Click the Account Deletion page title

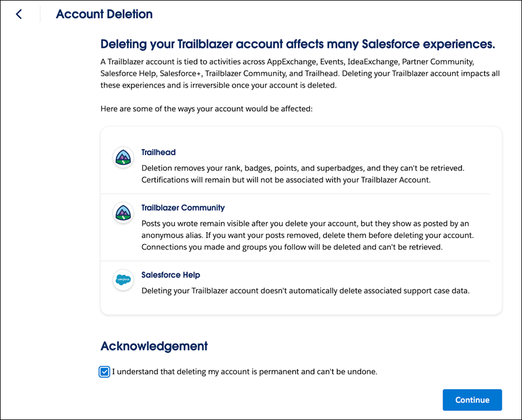104,14
